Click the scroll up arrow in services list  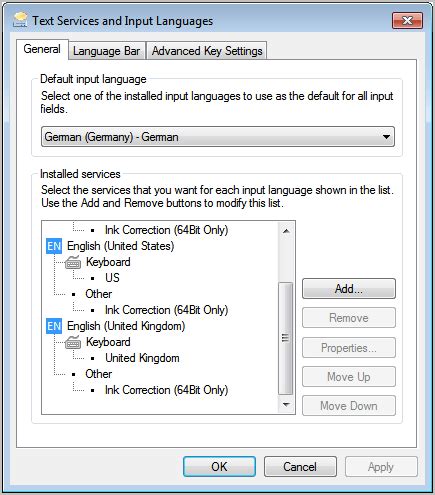click(x=286, y=231)
